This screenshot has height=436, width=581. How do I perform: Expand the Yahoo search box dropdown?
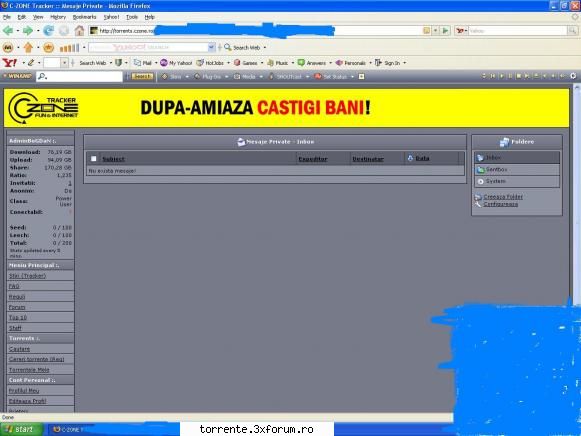(211, 47)
